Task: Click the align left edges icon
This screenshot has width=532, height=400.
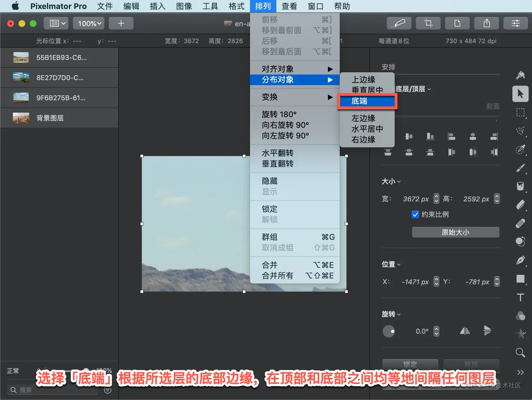Action: click(x=451, y=136)
